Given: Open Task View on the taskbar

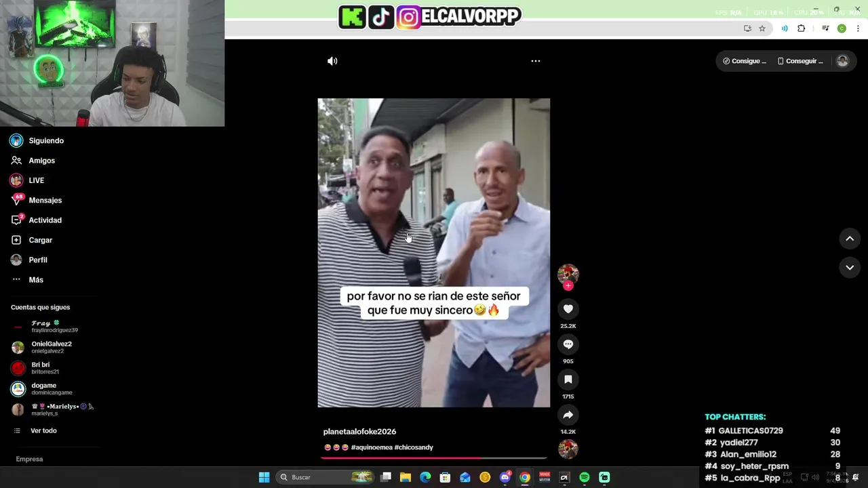Looking at the screenshot, I should (x=386, y=477).
